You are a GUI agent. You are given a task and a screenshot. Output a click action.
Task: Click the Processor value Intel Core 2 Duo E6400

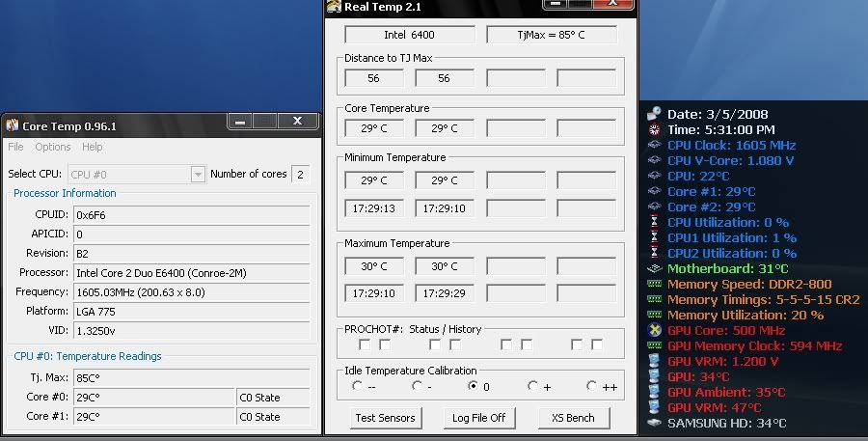pos(192,273)
